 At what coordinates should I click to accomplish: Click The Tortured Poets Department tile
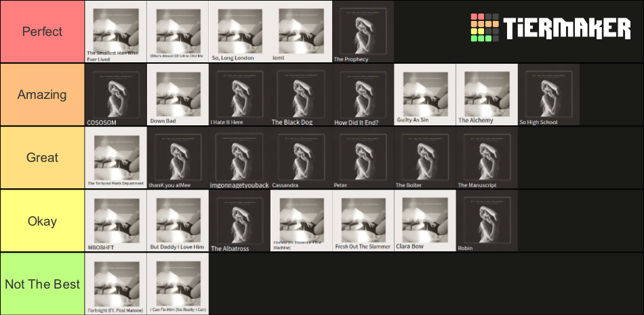coord(115,158)
